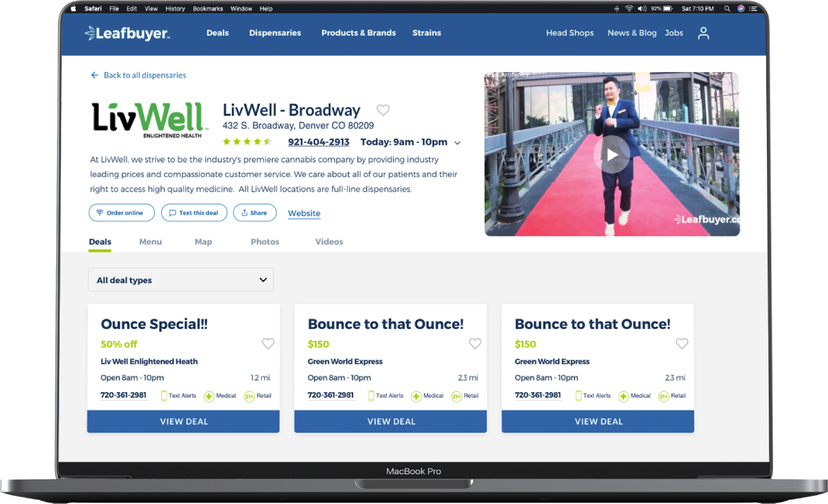Open the Window menu
828x504 pixels.
pos(241,9)
